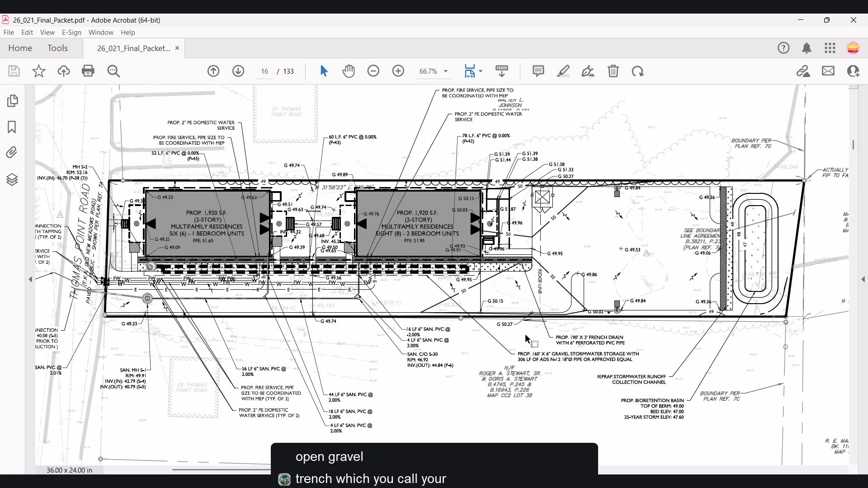Click page size 36.00 x 24.00 in
The height and width of the screenshot is (488, 868).
tap(69, 470)
